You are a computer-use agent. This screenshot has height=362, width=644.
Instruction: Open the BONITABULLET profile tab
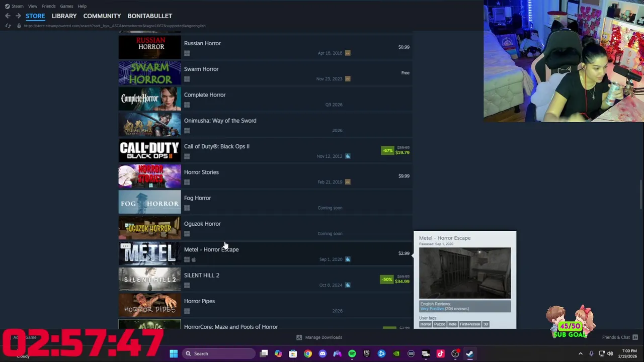click(x=149, y=16)
